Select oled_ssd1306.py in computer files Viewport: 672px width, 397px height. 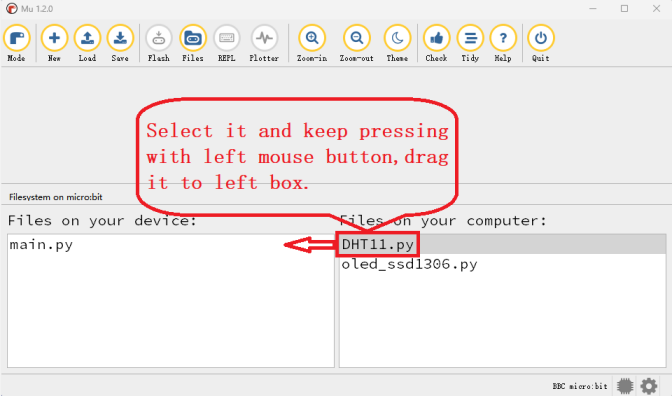[502, 264]
